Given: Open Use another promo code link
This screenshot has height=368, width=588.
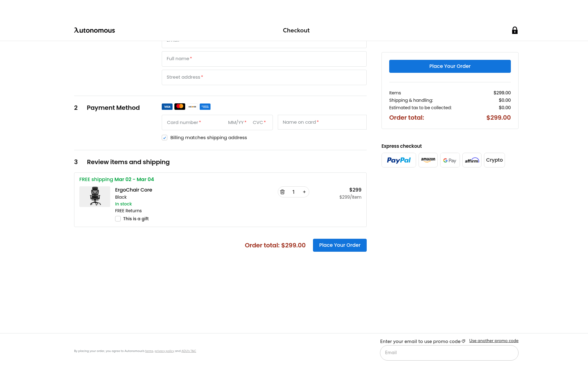Looking at the screenshot, I should click(494, 341).
